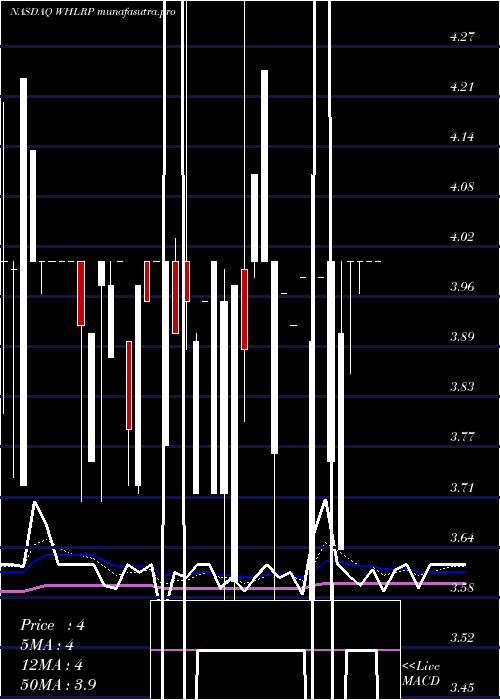Click the 'NASDAQ WHLRP munafasutra.pro' chart title
This screenshot has width=500, height=700.
pos(92,12)
